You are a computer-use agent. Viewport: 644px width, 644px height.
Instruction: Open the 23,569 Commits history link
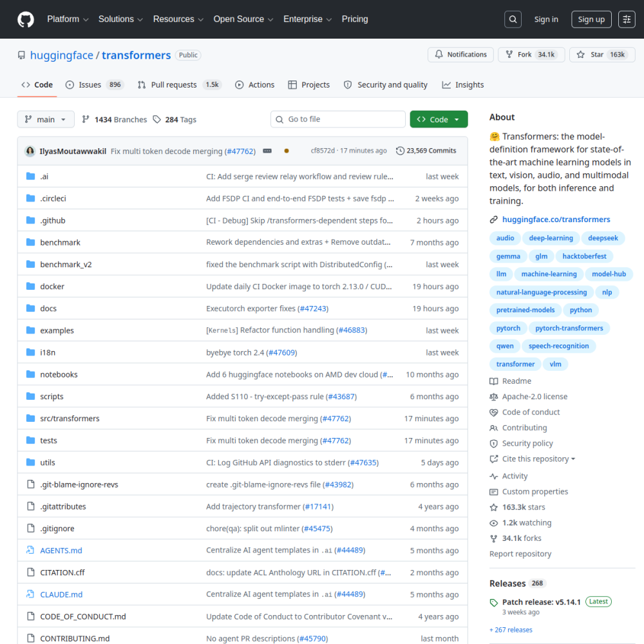(x=426, y=151)
